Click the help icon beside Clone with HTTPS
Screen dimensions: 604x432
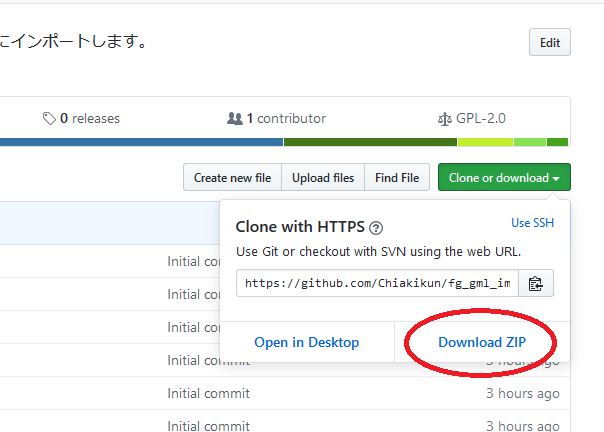376,228
